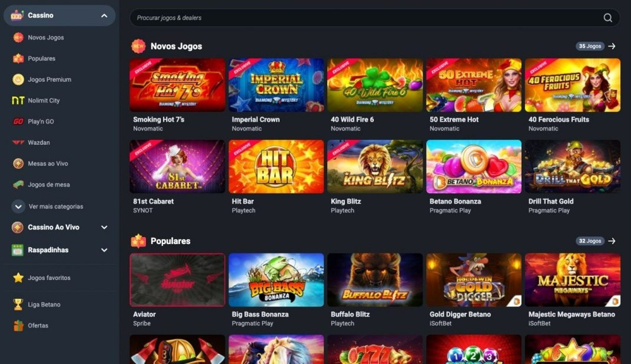Expand Ver mais categorias

(x=48, y=207)
